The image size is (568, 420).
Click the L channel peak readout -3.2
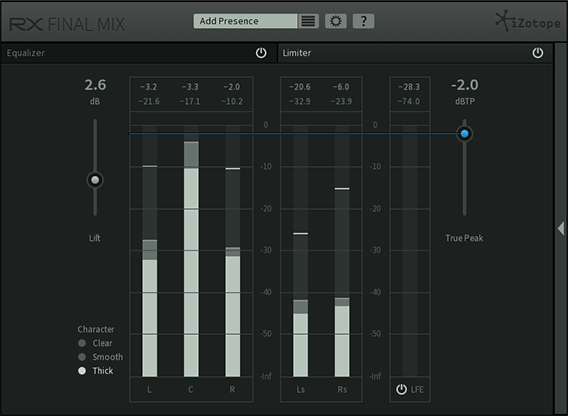[149, 87]
